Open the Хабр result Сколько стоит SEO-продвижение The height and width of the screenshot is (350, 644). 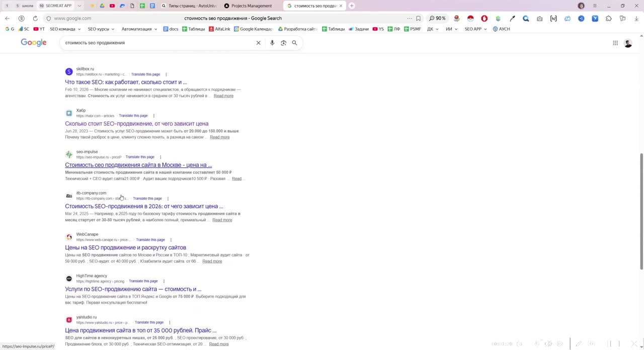tap(136, 124)
